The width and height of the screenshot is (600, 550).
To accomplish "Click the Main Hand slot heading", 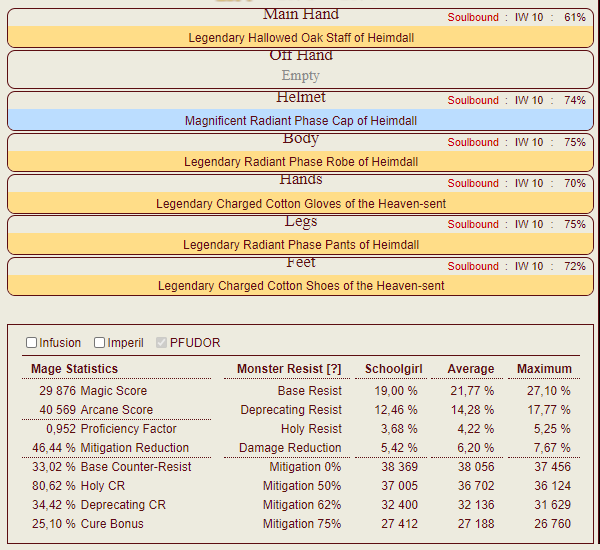I will 301,15.
